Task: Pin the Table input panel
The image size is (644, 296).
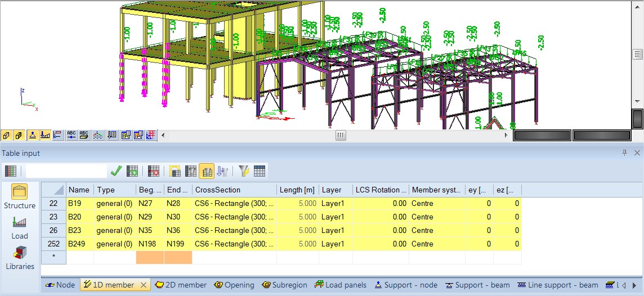Action: point(624,153)
